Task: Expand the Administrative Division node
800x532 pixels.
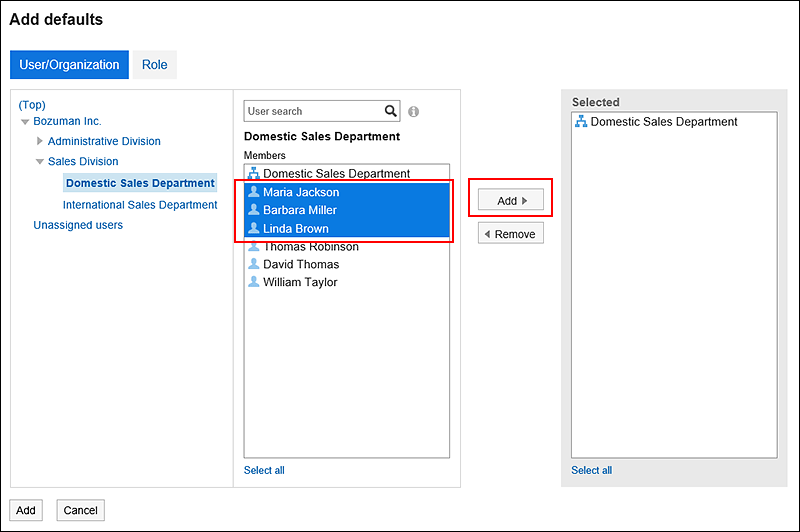Action: pyautogui.click(x=39, y=141)
